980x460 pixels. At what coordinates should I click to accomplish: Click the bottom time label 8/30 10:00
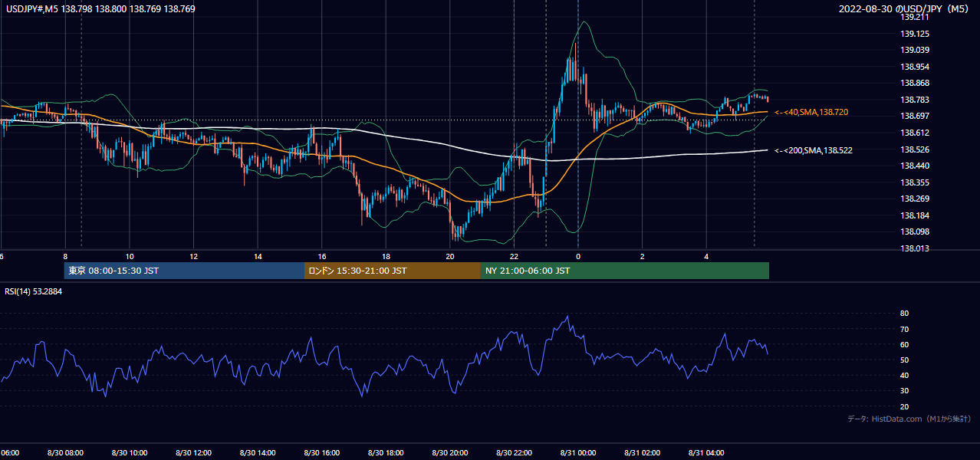130,453
